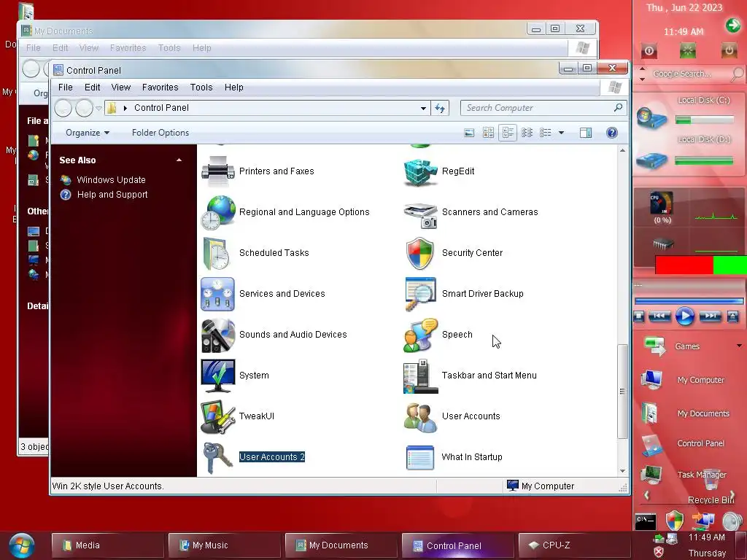Click the Start orb button
The image size is (747, 560).
click(21, 545)
